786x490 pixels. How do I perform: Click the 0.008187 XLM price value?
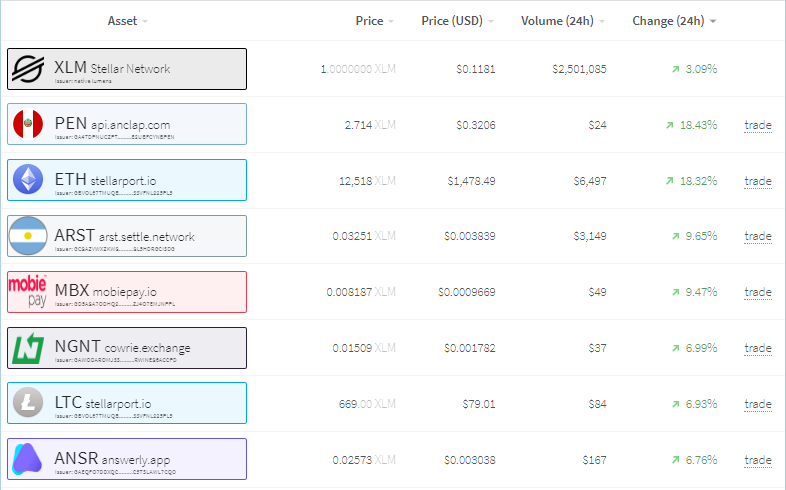(361, 292)
